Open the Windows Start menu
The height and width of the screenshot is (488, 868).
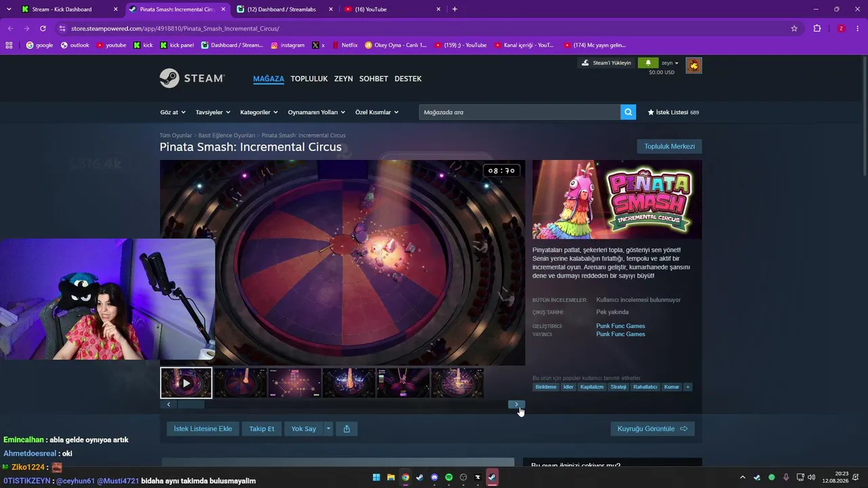[376, 477]
